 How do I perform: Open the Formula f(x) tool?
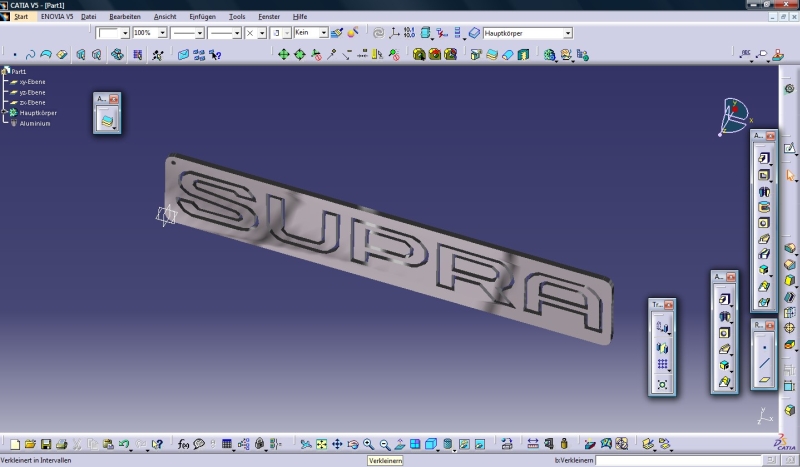[x=183, y=444]
